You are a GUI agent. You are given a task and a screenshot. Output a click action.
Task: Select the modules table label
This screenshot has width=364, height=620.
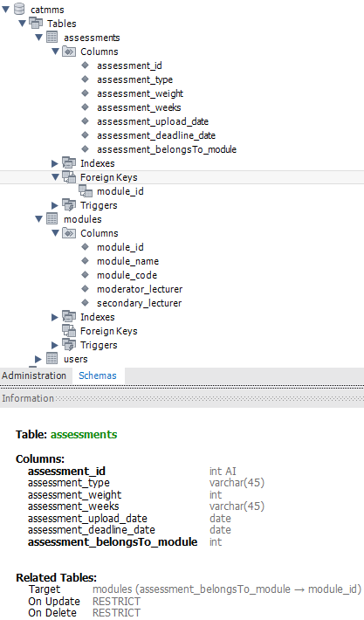(83, 219)
